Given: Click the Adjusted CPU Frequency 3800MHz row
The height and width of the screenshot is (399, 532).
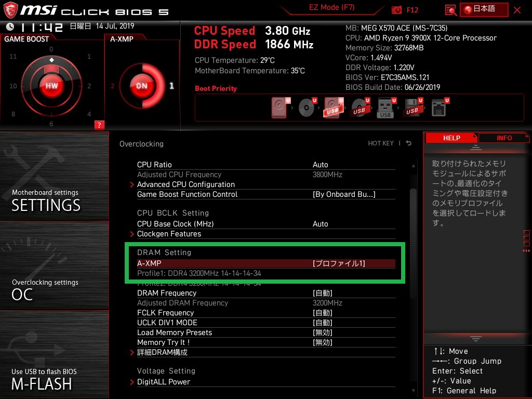Looking at the screenshot, I should pyautogui.click(x=266, y=175).
